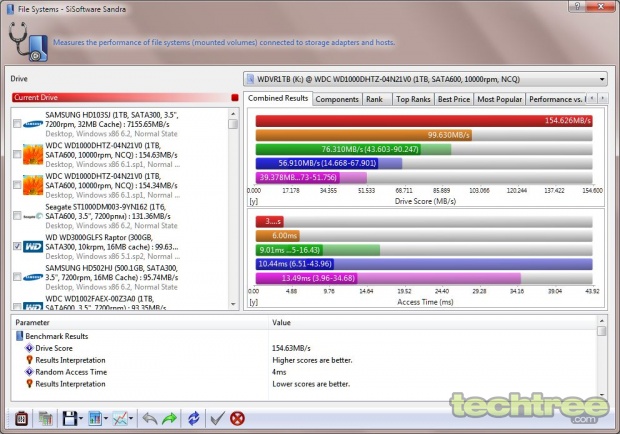Check the SAMSUNG HD103SJ drive checkbox
Screen dimensions: 620x434
coord(17,124)
